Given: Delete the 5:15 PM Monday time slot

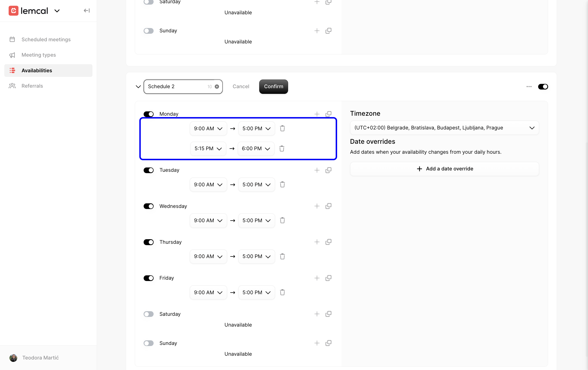Looking at the screenshot, I should [282, 149].
